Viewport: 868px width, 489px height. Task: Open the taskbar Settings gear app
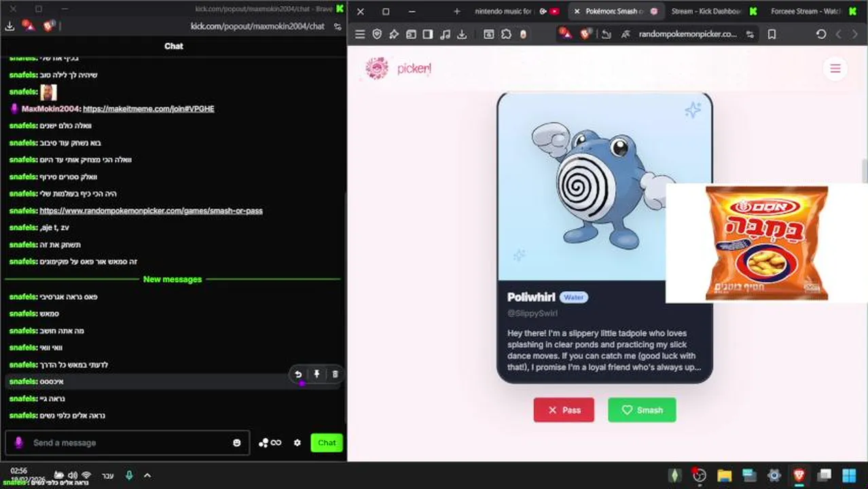[x=774, y=475]
